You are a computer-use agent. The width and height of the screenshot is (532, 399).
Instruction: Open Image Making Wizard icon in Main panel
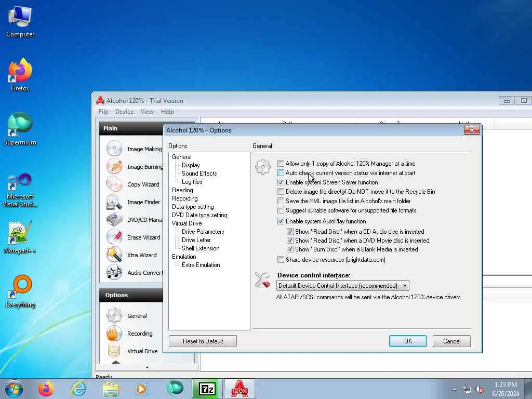tap(114, 149)
